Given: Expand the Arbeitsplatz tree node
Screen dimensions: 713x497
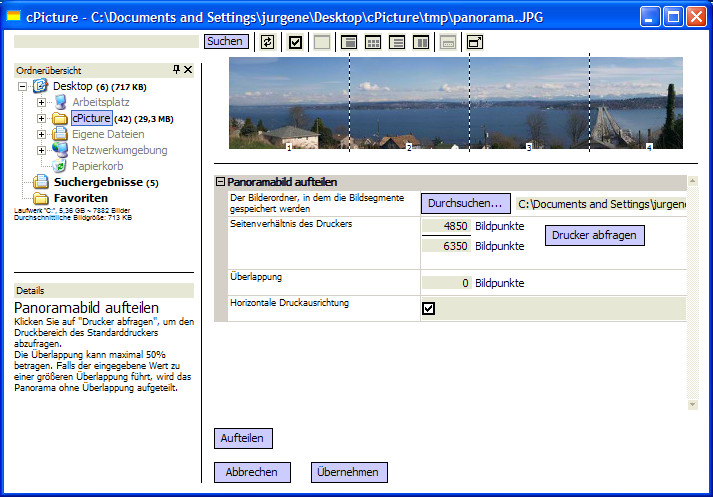Looking at the screenshot, I should coord(41,103).
